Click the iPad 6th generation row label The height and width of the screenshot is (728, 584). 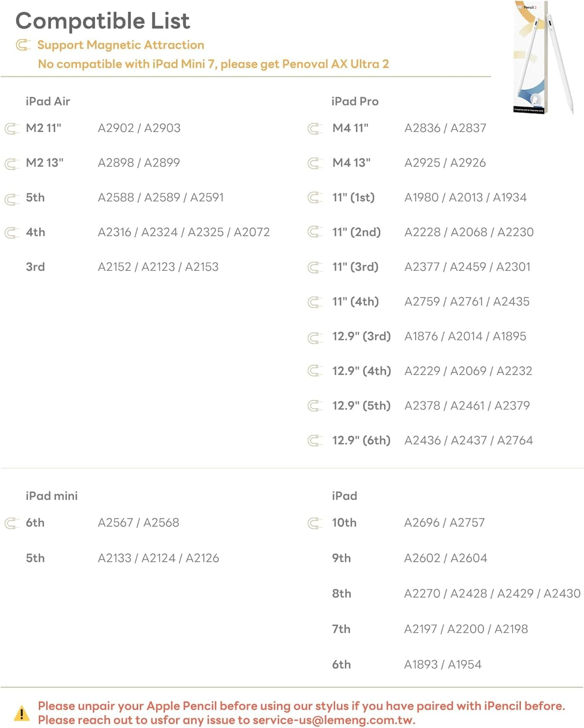(341, 664)
